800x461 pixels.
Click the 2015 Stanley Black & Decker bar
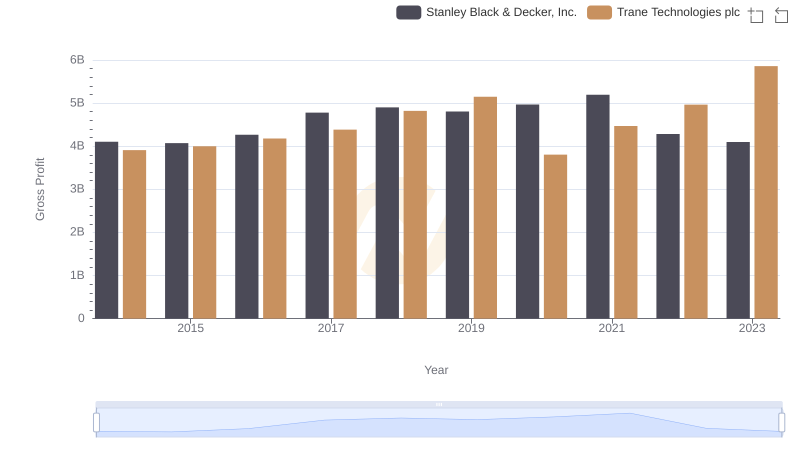[177, 231]
